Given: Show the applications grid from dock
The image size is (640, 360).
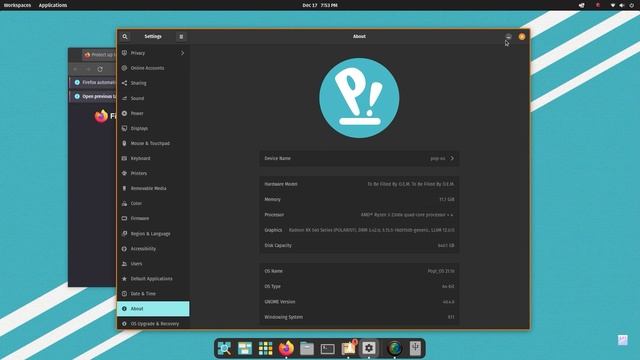Looking at the screenshot, I should [x=265, y=349].
